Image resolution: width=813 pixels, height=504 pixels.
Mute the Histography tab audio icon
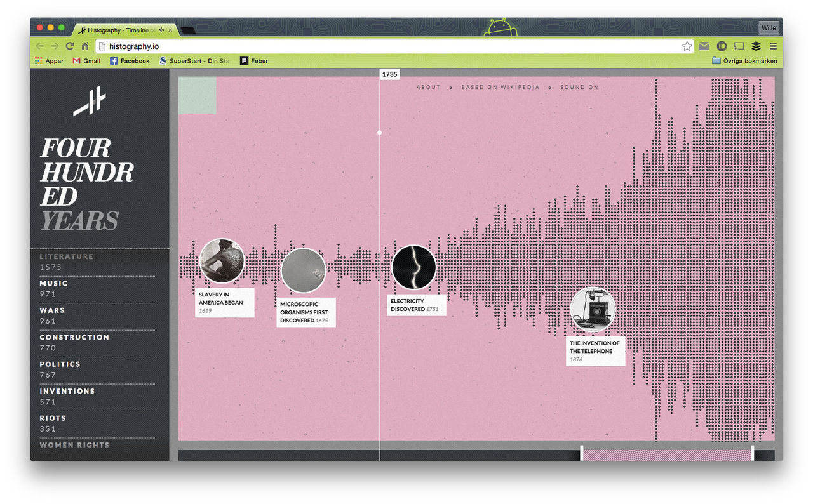[162, 30]
